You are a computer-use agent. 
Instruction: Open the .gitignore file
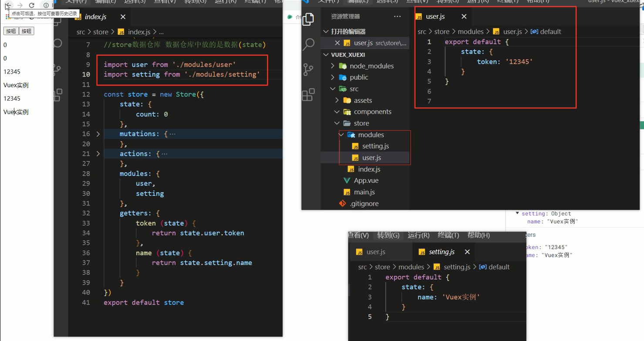[x=364, y=203]
